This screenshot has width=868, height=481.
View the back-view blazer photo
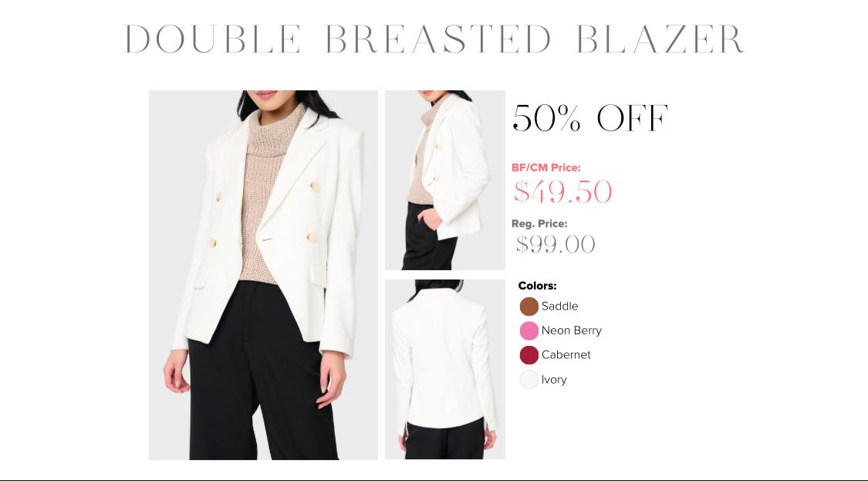[445, 369]
